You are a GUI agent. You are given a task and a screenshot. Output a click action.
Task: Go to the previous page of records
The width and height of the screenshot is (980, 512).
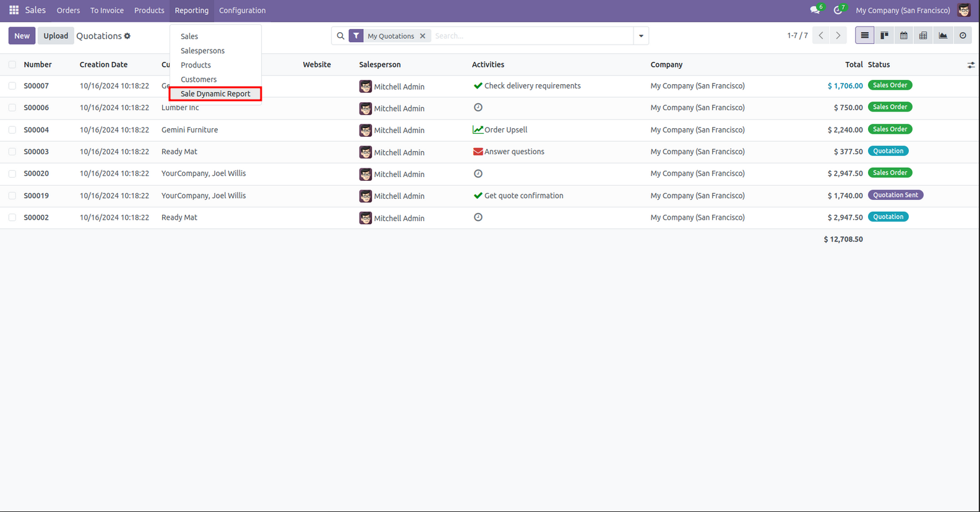[x=821, y=36]
